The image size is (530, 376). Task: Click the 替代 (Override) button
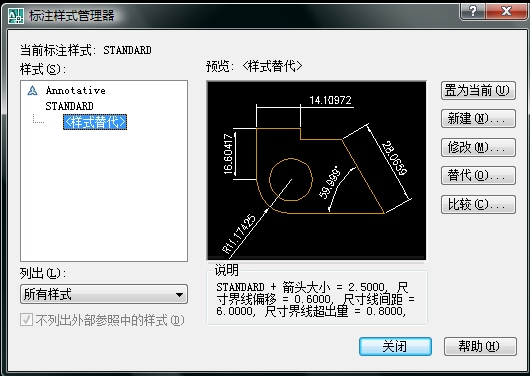tap(478, 175)
